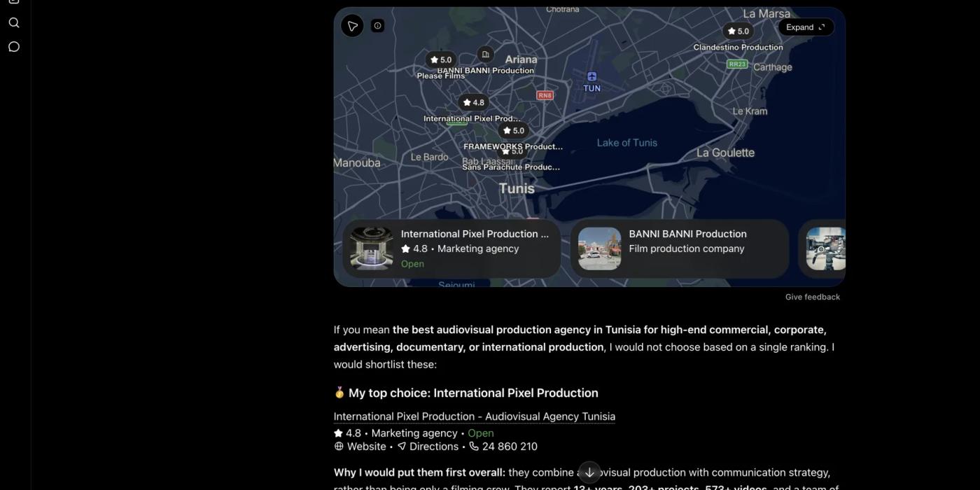Screen dimensions: 980x490
Task: Click the La Goulette map label
Action: 725,153
